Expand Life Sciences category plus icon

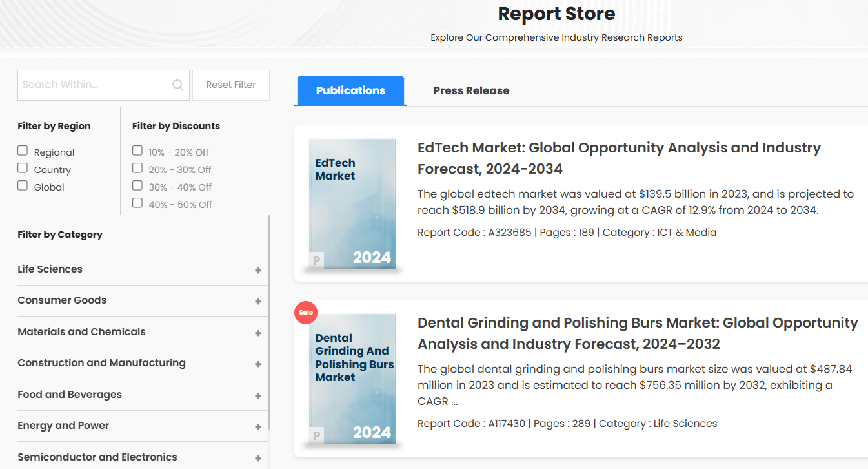point(258,271)
